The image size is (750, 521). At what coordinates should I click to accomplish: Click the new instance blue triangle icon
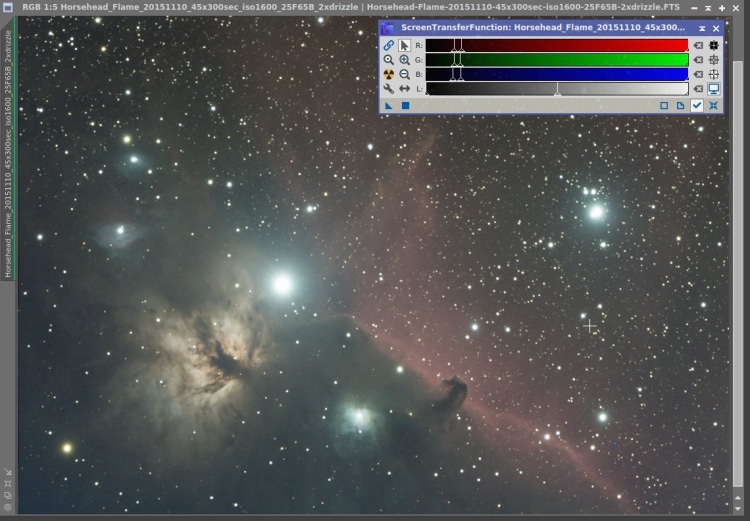pos(388,105)
